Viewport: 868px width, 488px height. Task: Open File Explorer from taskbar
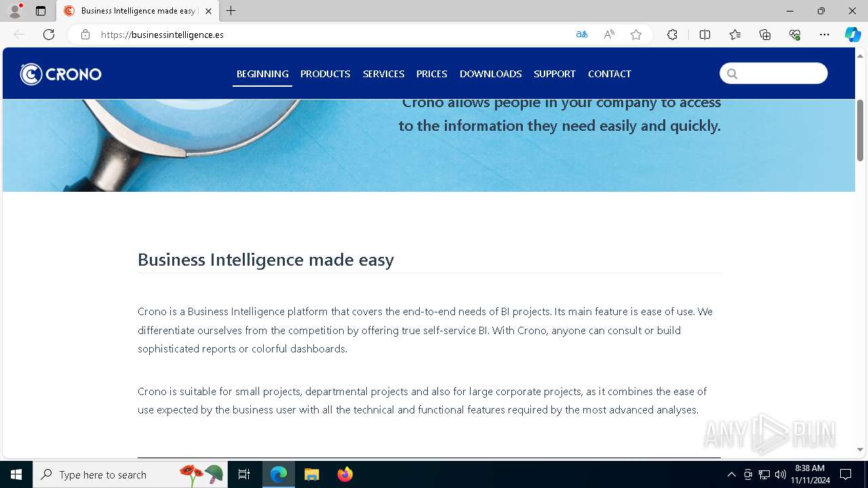coord(312,474)
